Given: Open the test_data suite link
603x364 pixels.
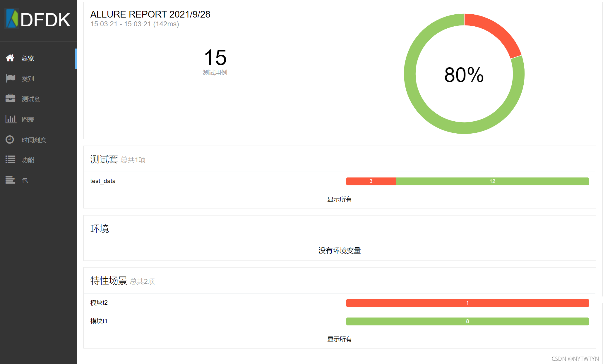Looking at the screenshot, I should click(103, 181).
